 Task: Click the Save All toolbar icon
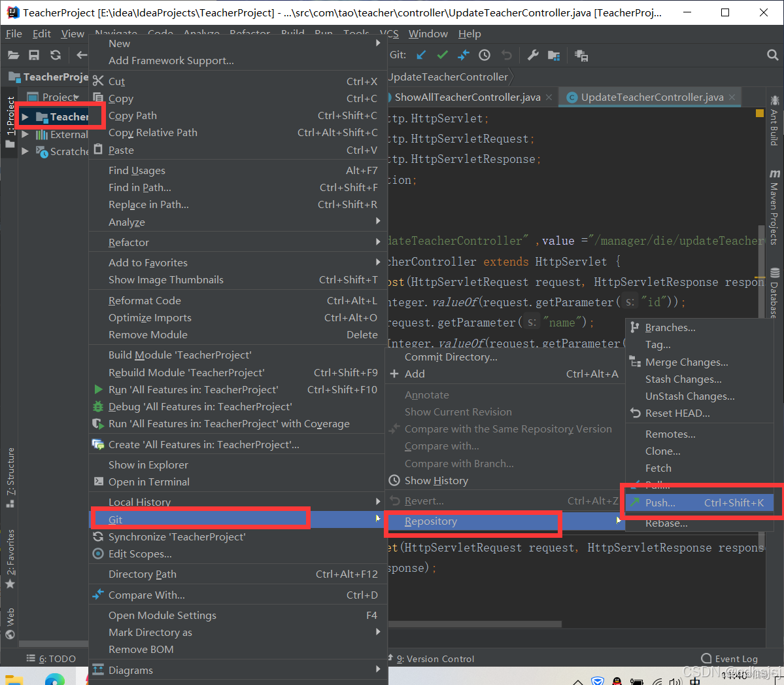coord(34,55)
